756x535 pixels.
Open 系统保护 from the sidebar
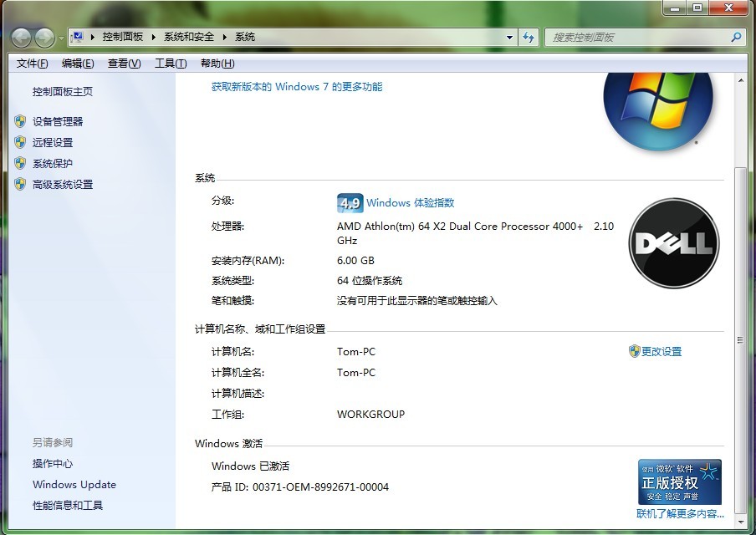point(53,163)
